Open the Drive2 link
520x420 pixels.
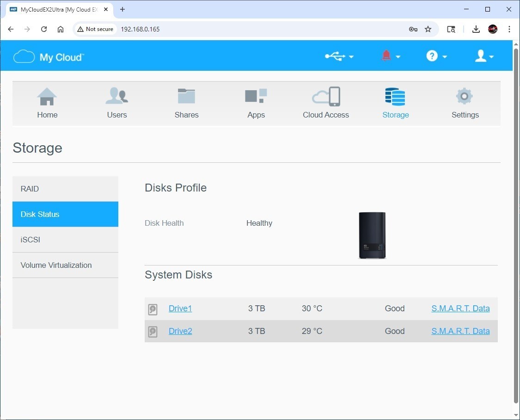coord(180,331)
